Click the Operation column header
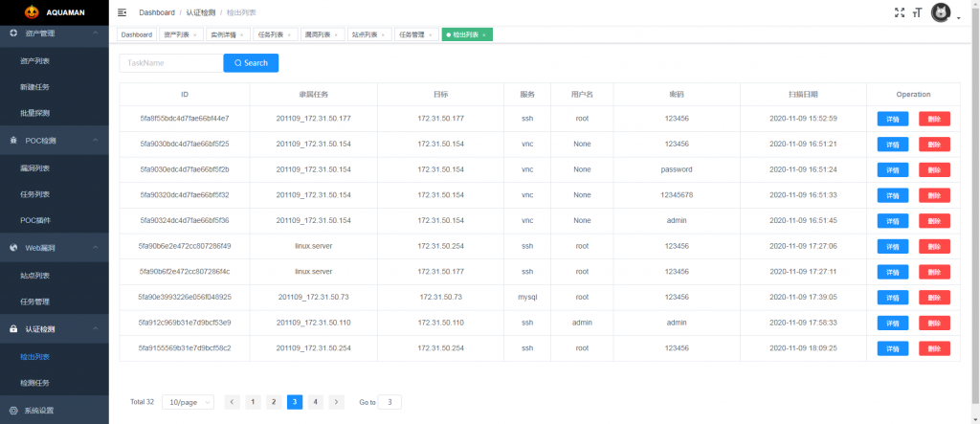Image resolution: width=980 pixels, height=424 pixels. click(913, 95)
